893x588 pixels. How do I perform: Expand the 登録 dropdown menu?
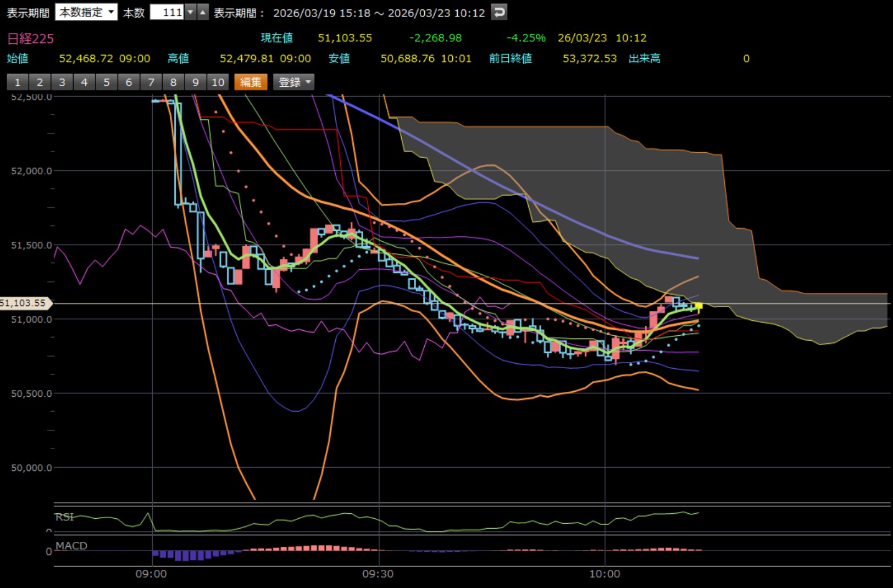click(294, 82)
